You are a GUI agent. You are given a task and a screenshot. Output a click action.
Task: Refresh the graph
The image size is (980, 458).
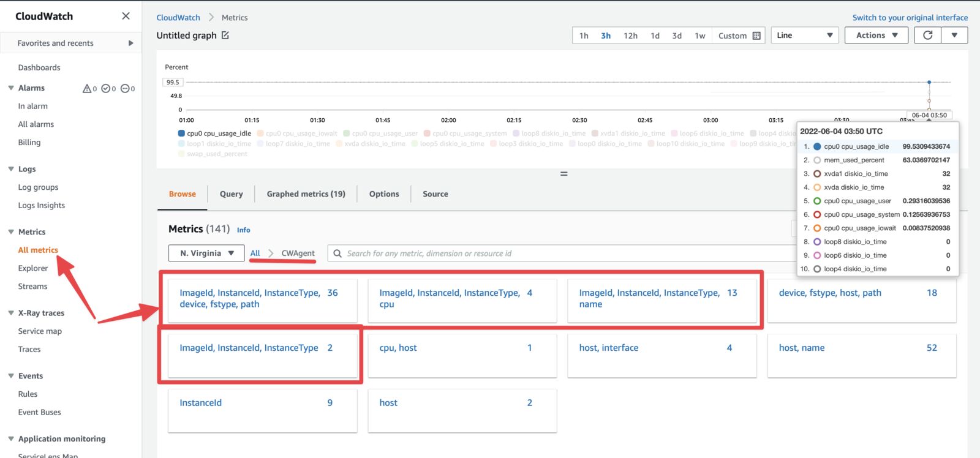(x=927, y=36)
